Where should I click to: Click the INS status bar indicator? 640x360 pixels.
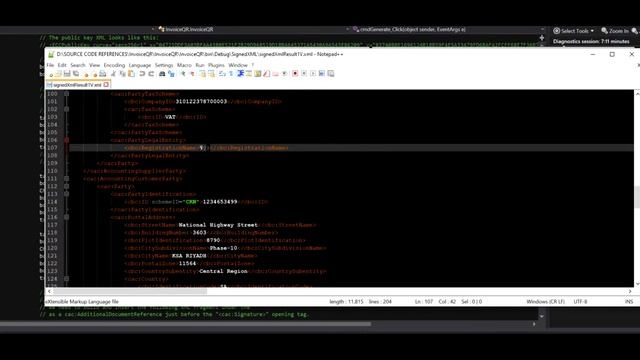pos(629,302)
